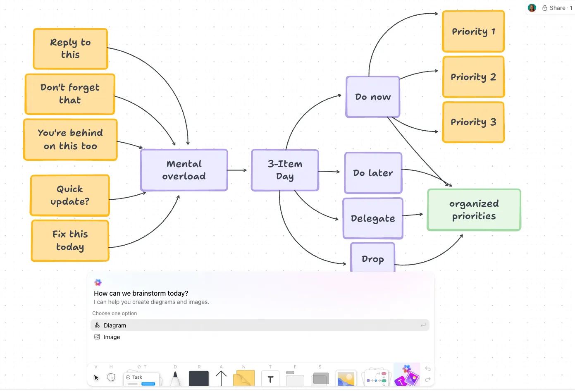Choose the Image option
The image size is (575, 392).
(260, 337)
